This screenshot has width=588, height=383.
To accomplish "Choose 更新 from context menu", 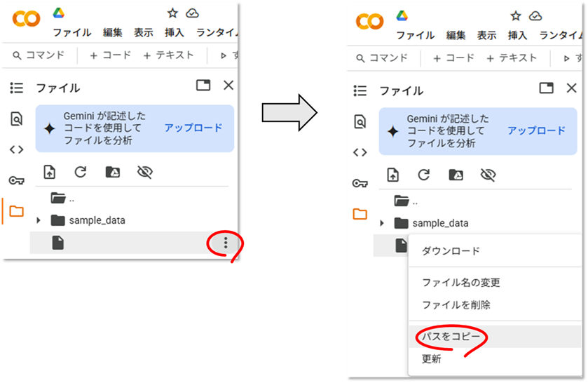I will [495, 358].
